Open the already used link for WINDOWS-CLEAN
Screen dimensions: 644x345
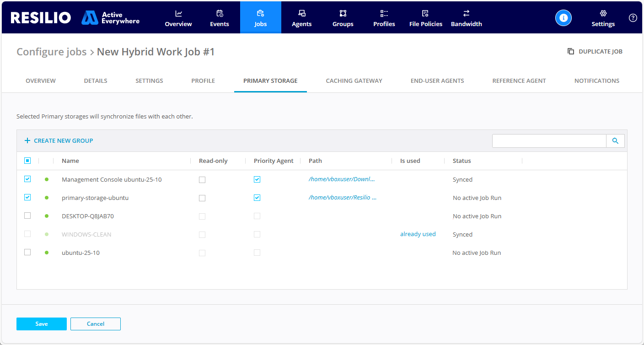(x=418, y=234)
